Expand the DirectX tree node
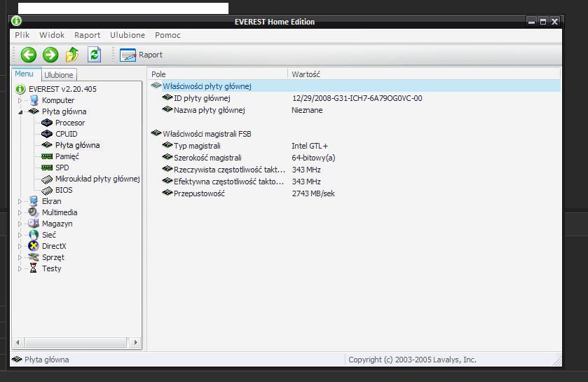 20,246
